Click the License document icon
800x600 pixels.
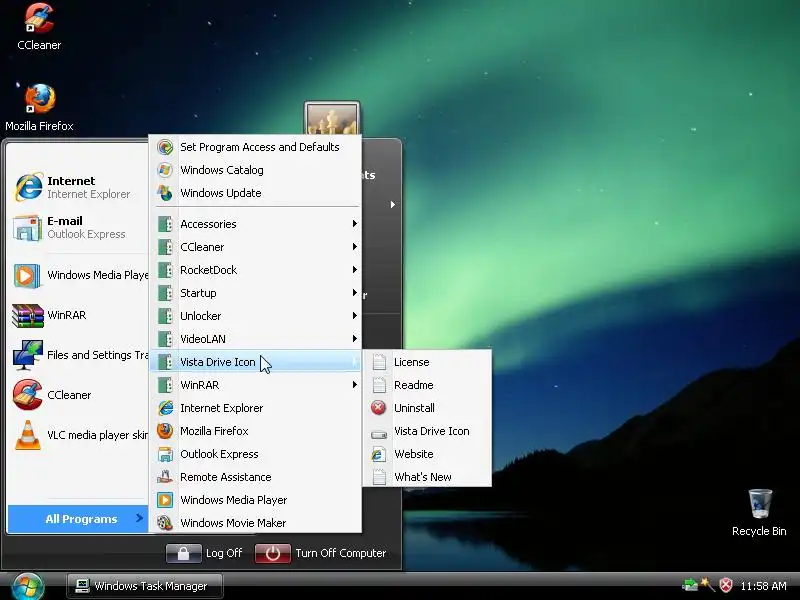tap(379, 362)
